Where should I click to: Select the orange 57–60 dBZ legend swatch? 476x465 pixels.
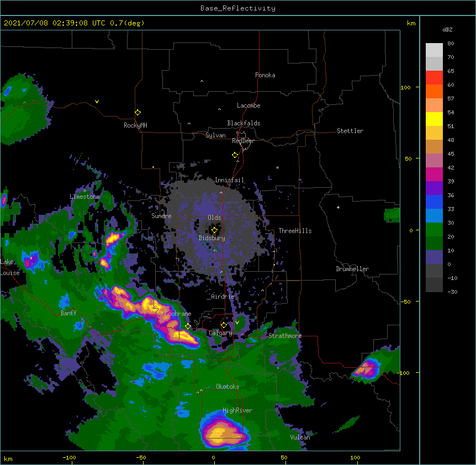434,91
